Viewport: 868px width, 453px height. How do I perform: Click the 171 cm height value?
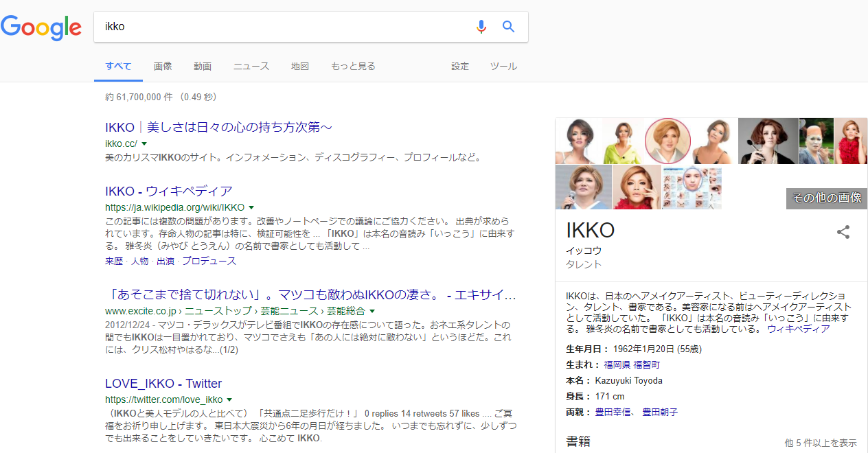tap(610, 397)
